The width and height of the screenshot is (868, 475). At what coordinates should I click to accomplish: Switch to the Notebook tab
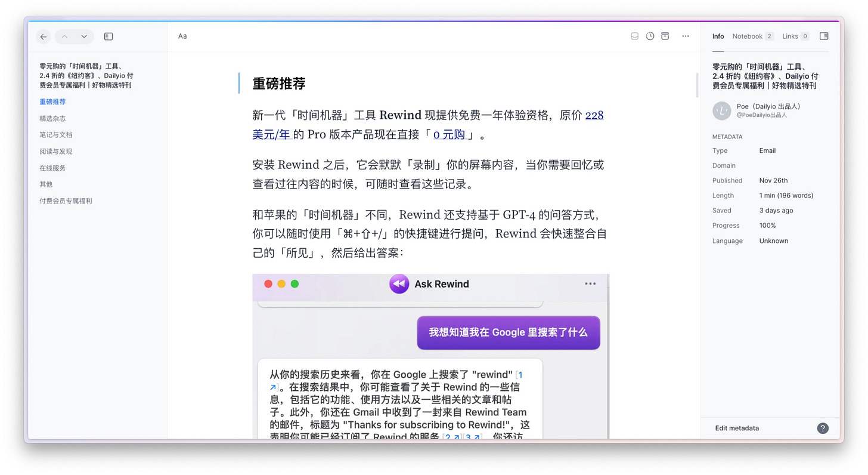753,36
